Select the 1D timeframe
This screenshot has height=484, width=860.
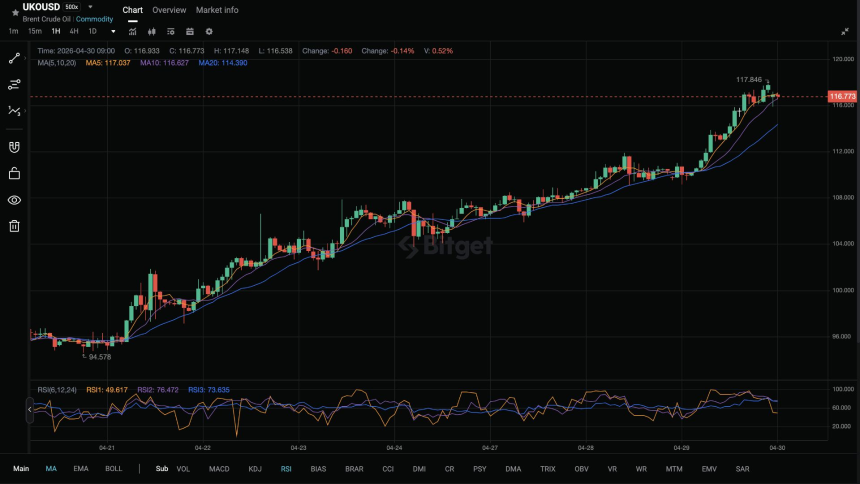click(92, 31)
